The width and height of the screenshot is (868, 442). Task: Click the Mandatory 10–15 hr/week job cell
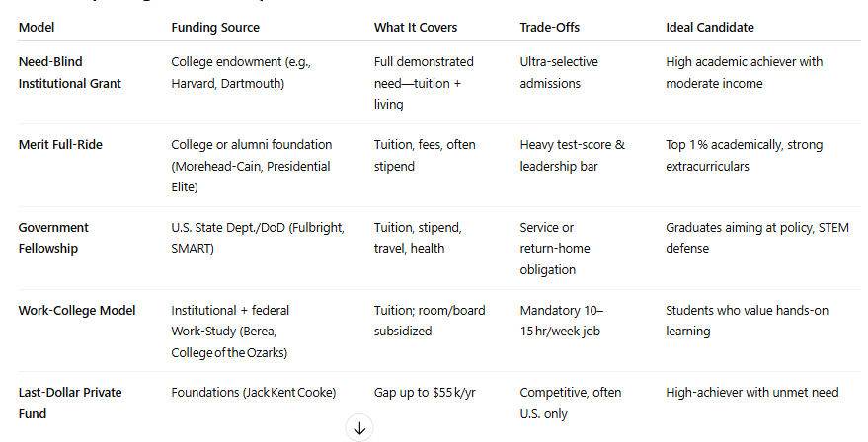point(560,321)
